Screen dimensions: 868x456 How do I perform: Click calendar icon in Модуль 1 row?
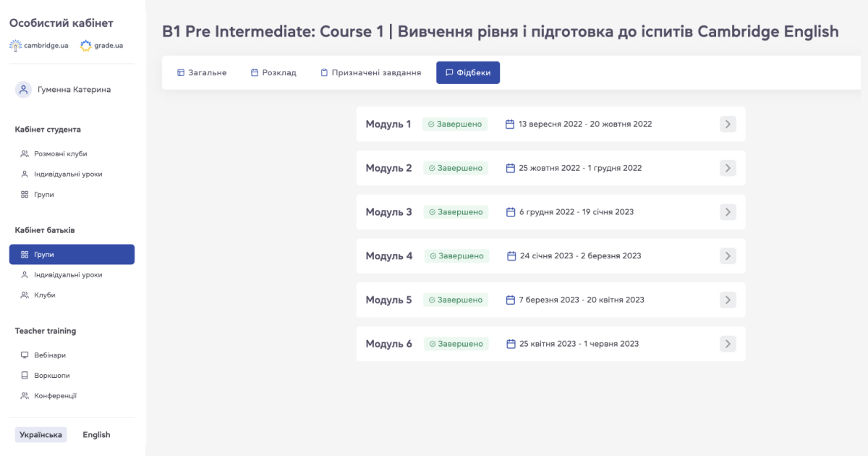tap(510, 124)
